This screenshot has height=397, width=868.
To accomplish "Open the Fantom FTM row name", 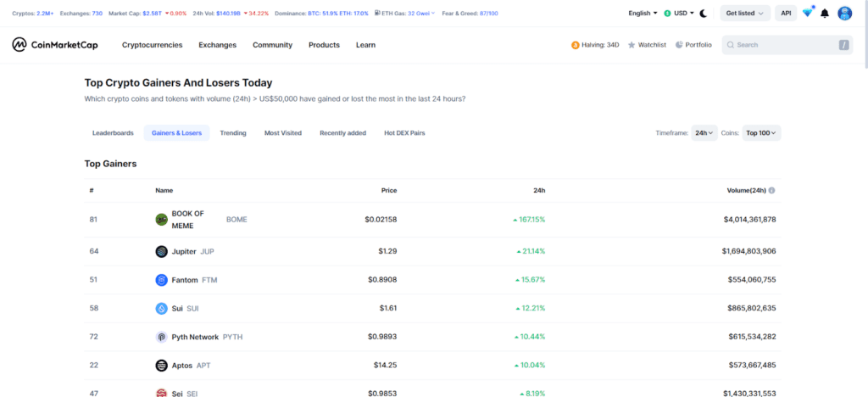I will coord(194,280).
